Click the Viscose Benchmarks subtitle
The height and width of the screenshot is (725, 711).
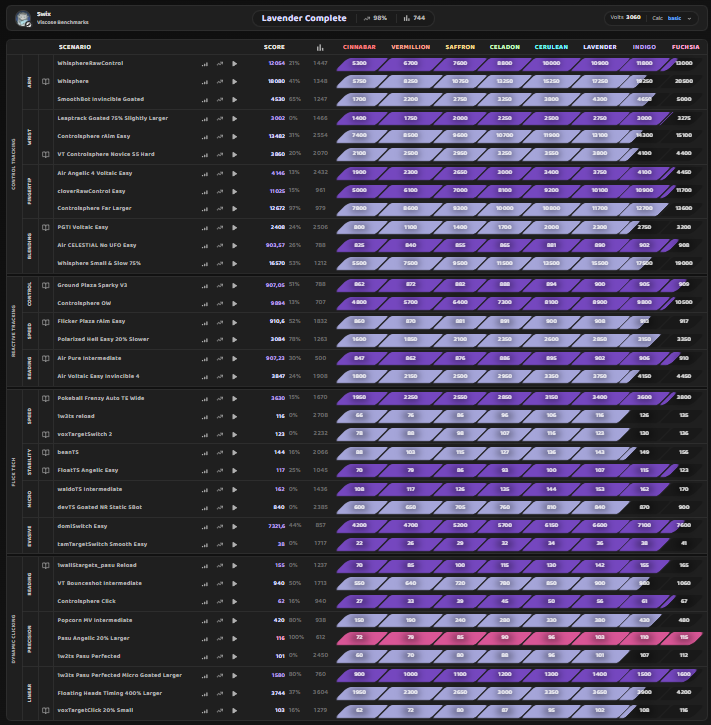63,22
